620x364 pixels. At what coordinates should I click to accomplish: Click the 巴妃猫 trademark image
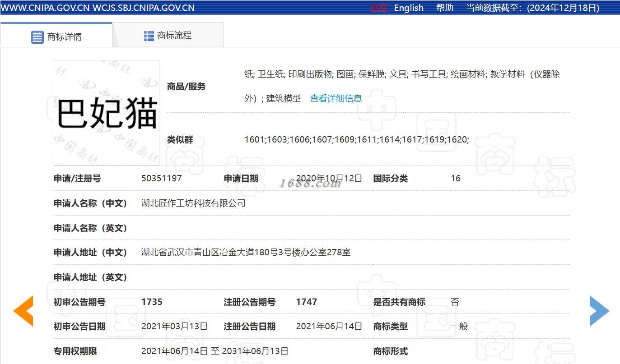[107, 113]
